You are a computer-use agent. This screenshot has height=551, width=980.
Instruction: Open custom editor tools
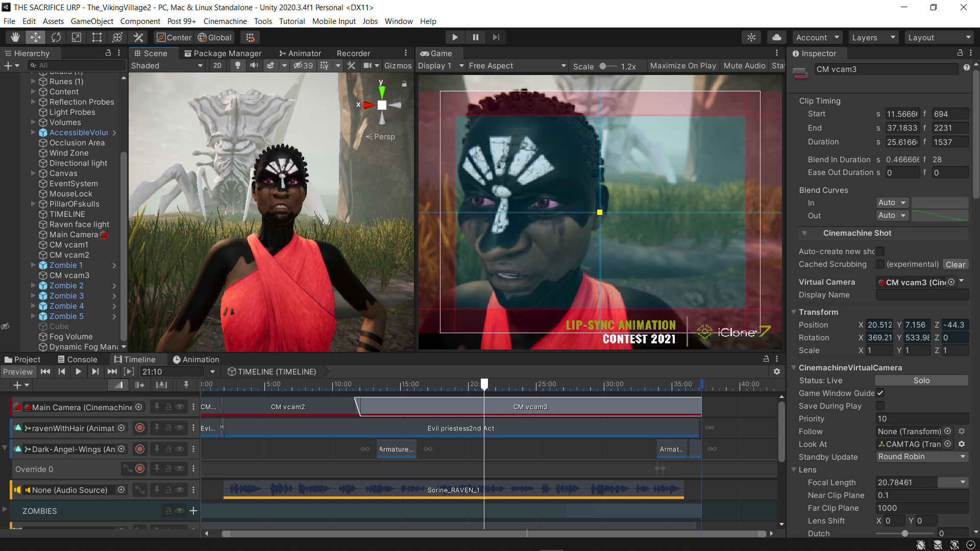click(138, 37)
